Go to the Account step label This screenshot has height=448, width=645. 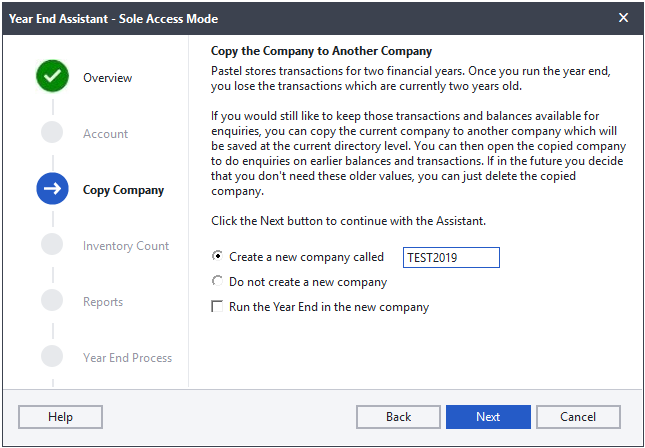pyautogui.click(x=106, y=134)
